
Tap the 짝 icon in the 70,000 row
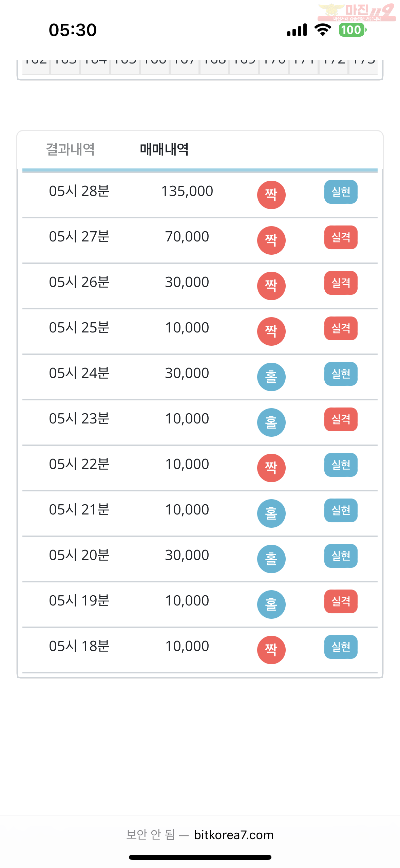pyautogui.click(x=271, y=240)
